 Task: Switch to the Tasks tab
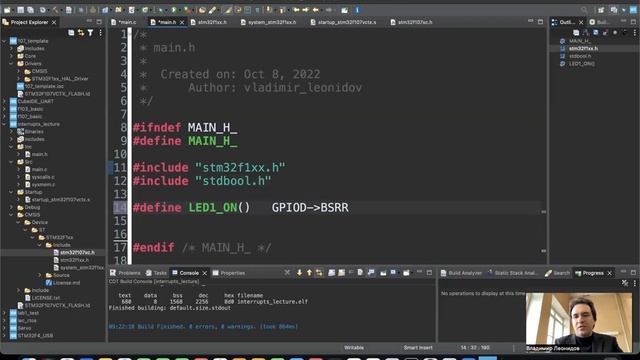(x=156, y=273)
